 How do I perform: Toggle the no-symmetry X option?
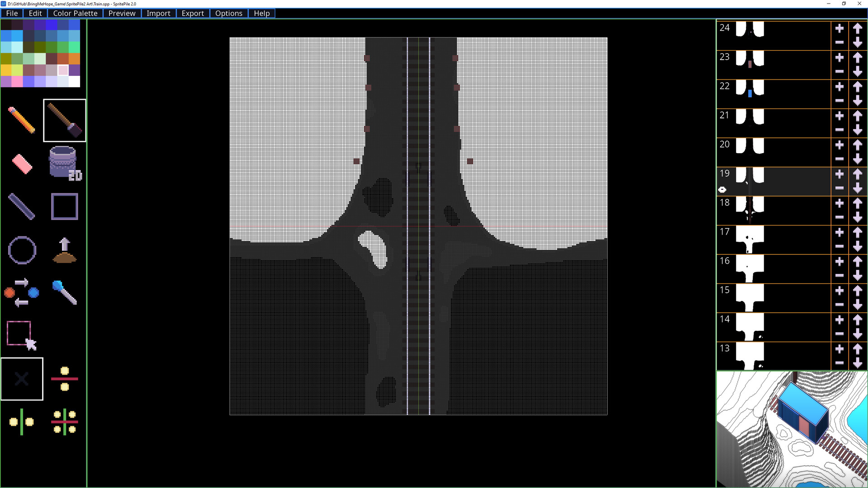22,379
